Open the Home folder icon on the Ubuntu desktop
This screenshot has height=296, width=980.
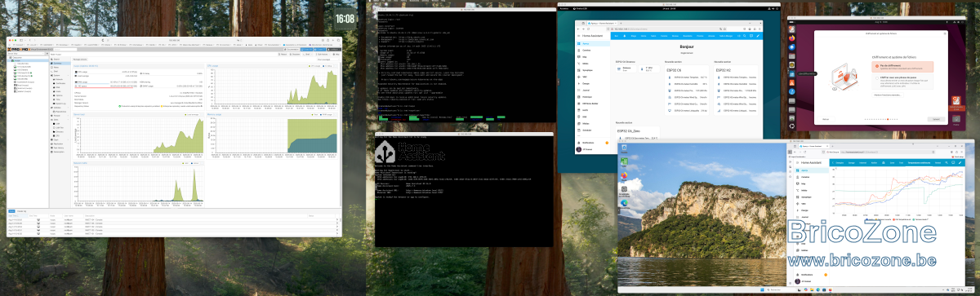(956, 120)
